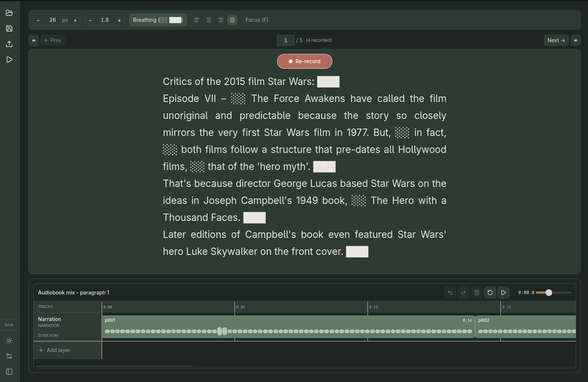Click the pause block after 'Thousand Faces.'

click(x=254, y=218)
